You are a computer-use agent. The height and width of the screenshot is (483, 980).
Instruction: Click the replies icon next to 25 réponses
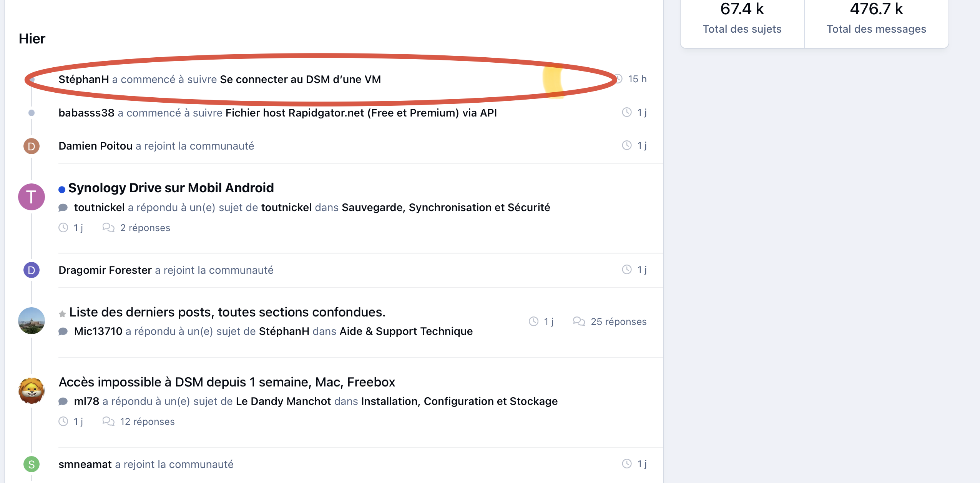579,321
